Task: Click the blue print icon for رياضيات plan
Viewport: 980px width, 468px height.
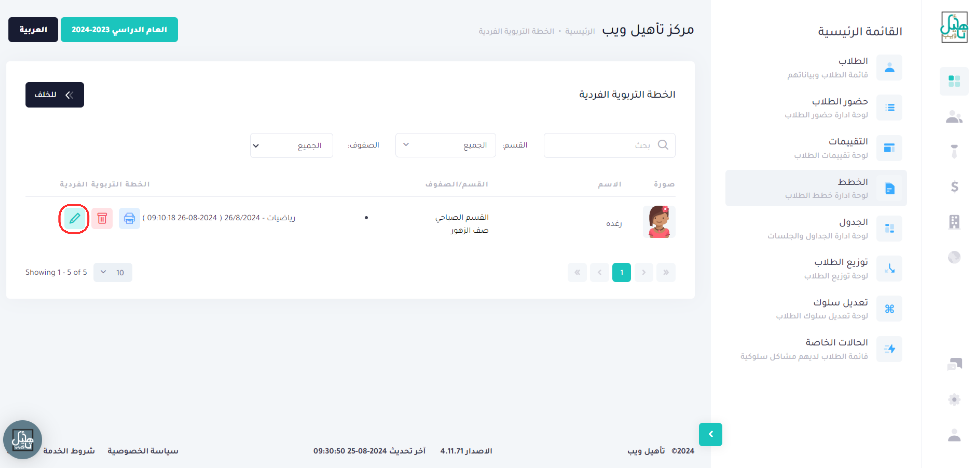Action: coord(129,218)
